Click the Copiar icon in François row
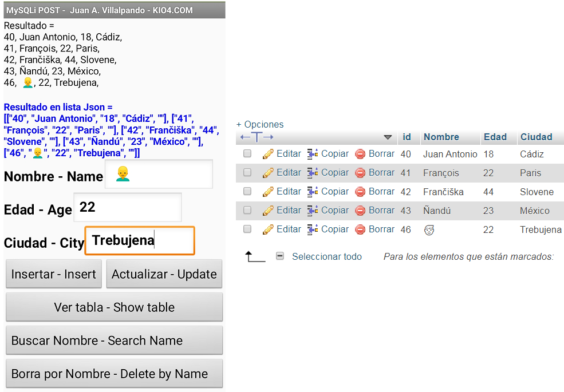This screenshot has height=392, width=564. [313, 172]
